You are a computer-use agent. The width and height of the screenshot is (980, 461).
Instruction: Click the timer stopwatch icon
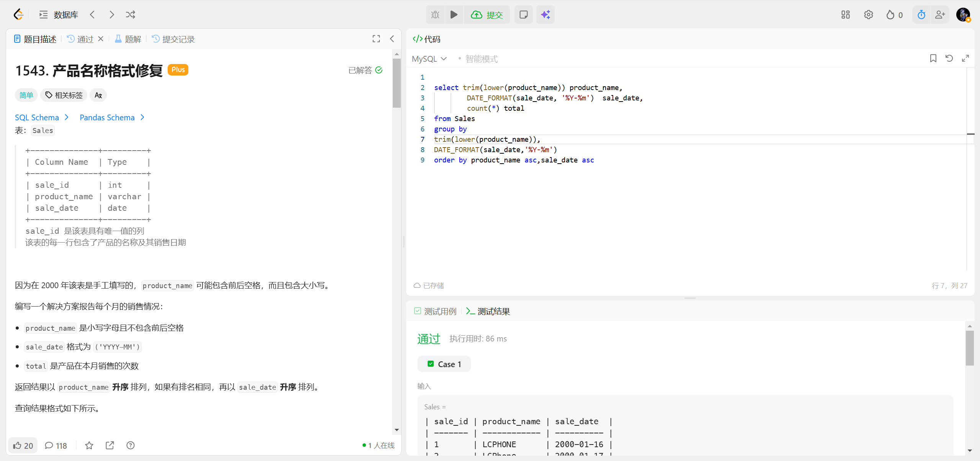[921, 15]
